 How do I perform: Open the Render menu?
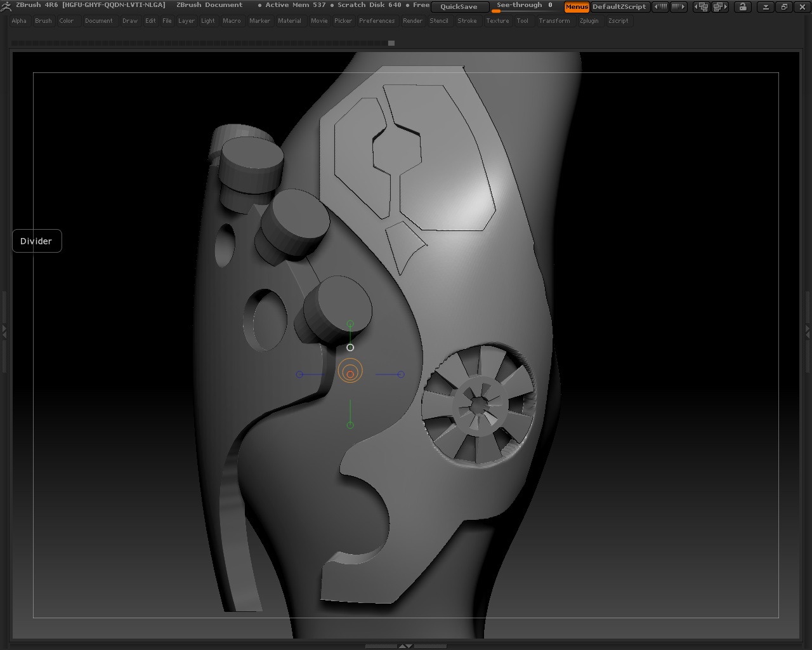412,21
